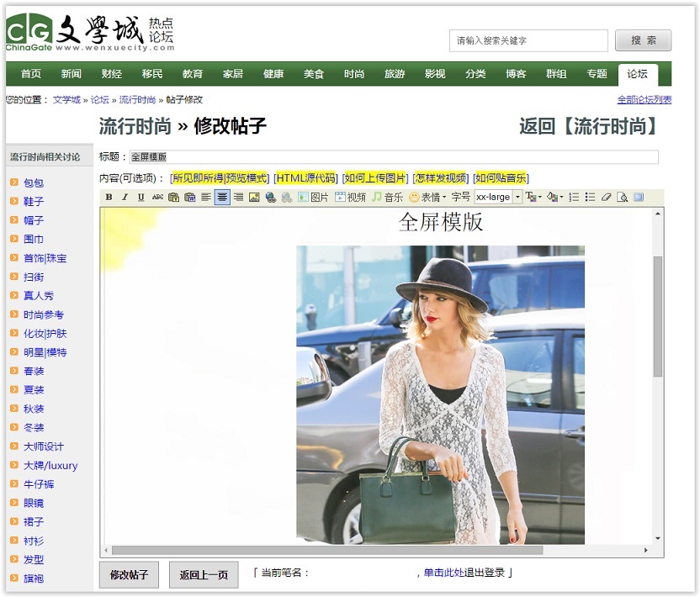Toggle strikethrough formatting in the editor toolbar
Image resolution: width=700 pixels, height=597 pixels.
pyautogui.click(x=157, y=198)
